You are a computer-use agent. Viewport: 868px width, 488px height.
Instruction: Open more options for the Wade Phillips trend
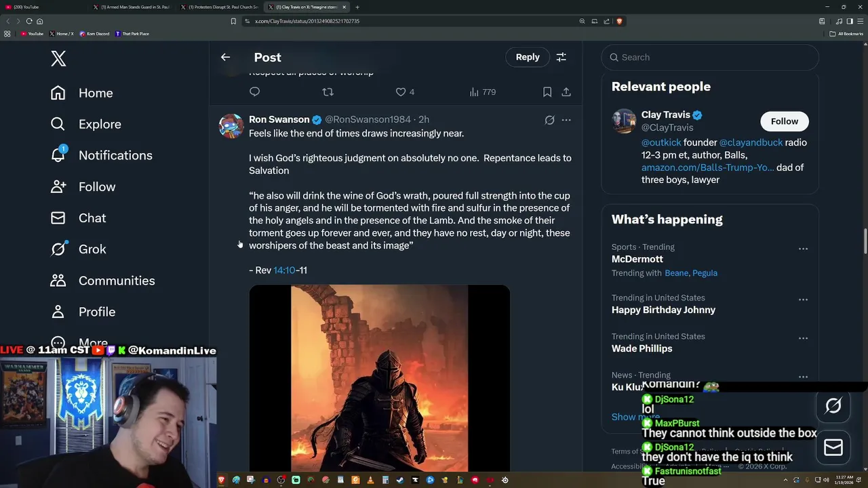click(x=803, y=338)
